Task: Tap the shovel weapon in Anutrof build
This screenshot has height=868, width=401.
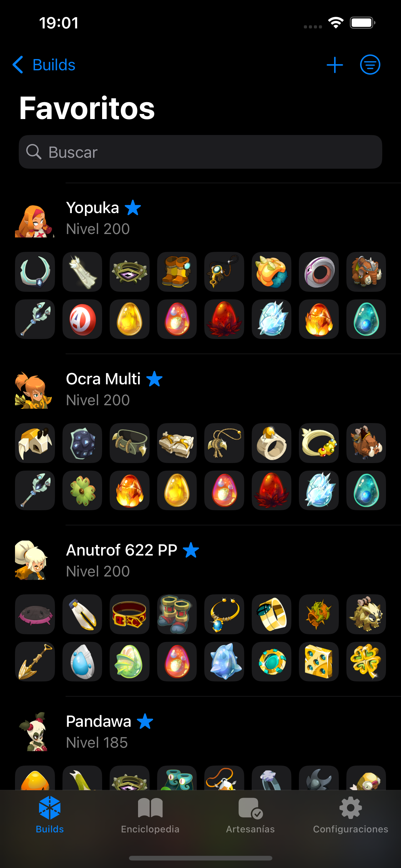Action: [35, 661]
